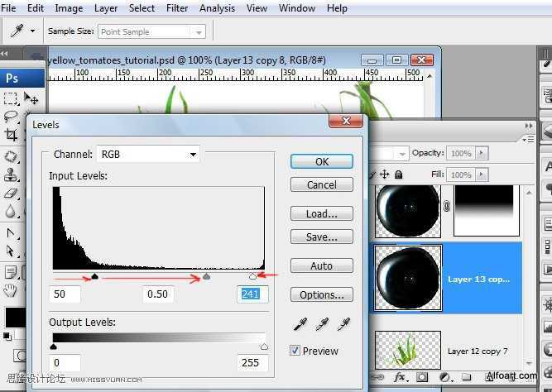Pick the black point eyedropper in Levels

click(x=300, y=324)
